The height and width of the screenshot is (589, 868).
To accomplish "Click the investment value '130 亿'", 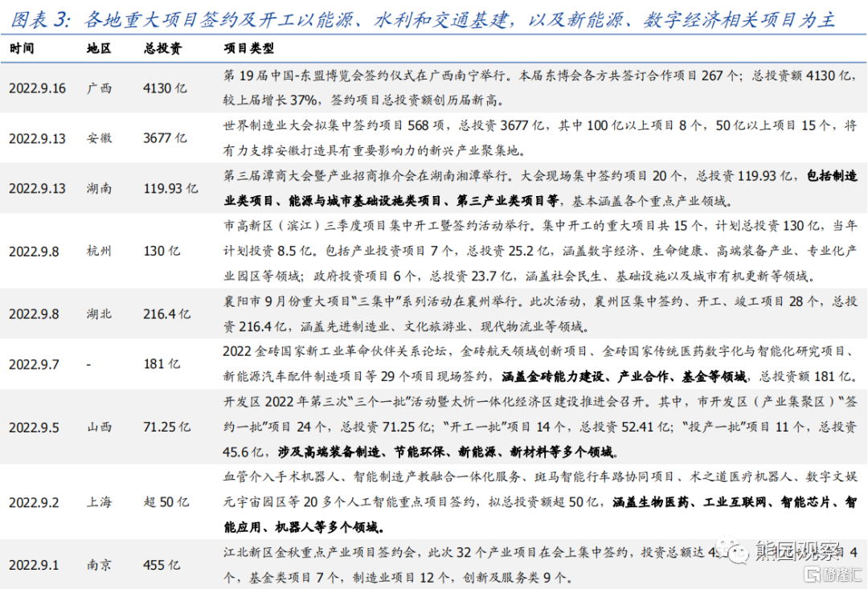I will pyautogui.click(x=162, y=252).
